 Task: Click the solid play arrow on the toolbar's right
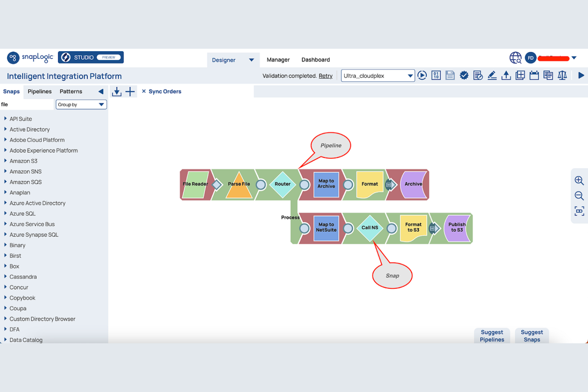click(581, 75)
